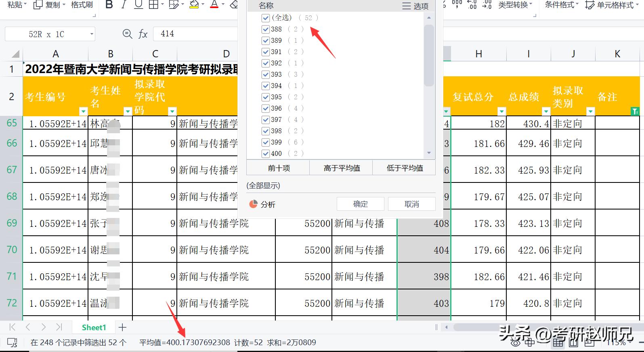
Task: Click the pie chart 分析 icon
Action: pyautogui.click(x=254, y=204)
